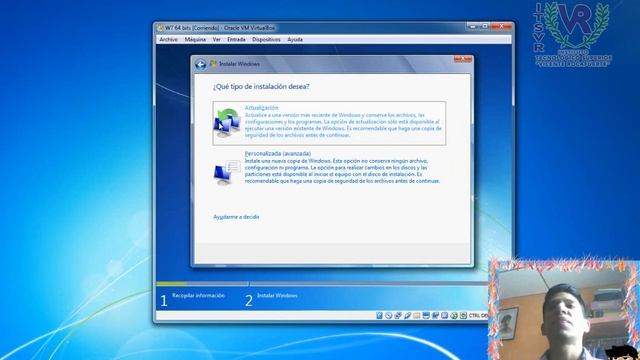Choose the Actualización installation option
The image size is (640, 360).
pyautogui.click(x=329, y=123)
